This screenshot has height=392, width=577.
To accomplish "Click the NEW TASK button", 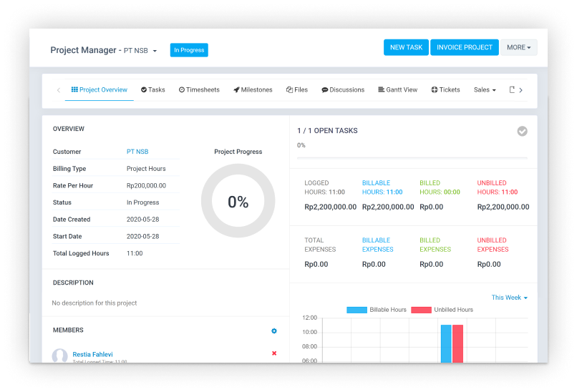I will tap(406, 47).
